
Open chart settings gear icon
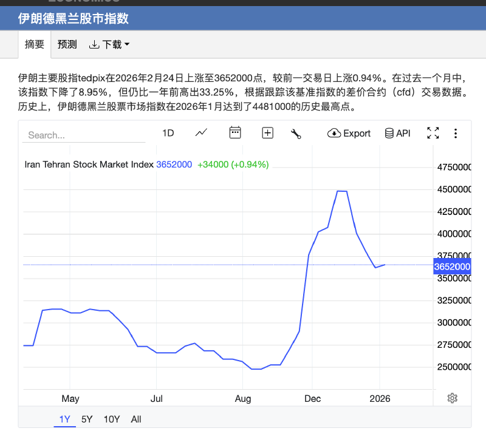452,398
